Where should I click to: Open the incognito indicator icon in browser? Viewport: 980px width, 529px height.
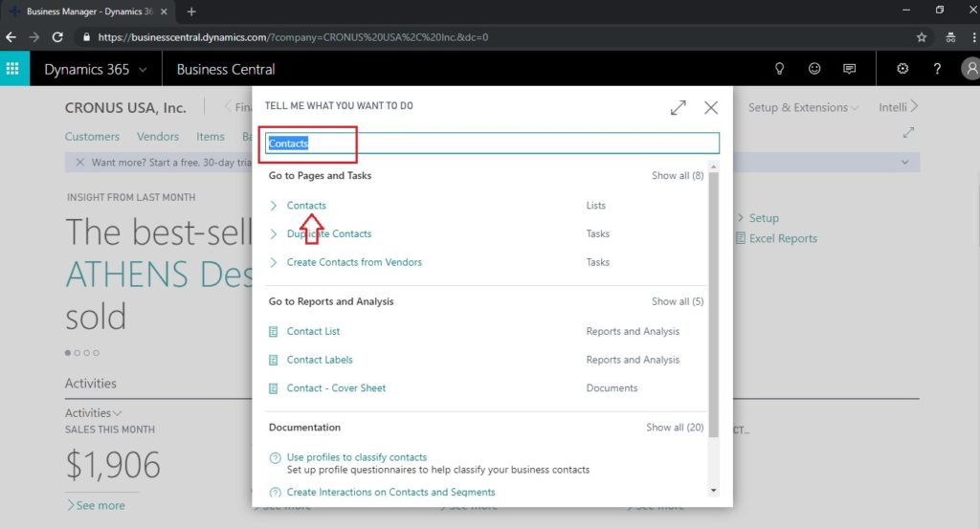click(x=950, y=37)
